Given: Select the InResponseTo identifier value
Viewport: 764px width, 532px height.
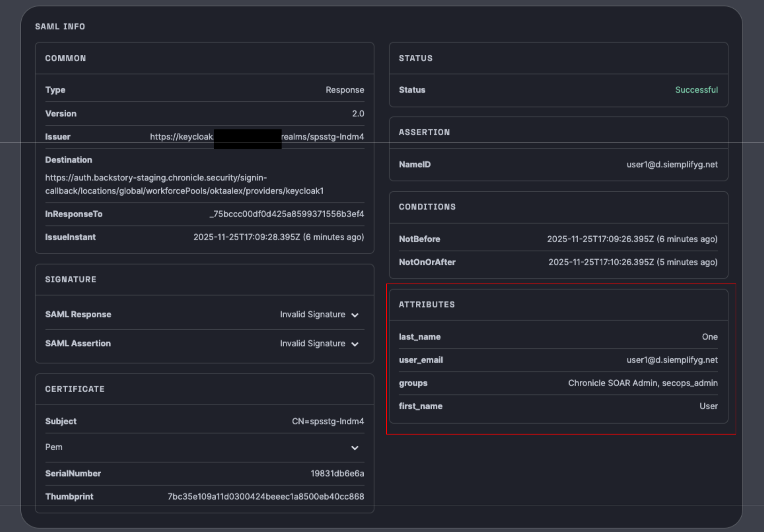Looking at the screenshot, I should click(x=287, y=214).
